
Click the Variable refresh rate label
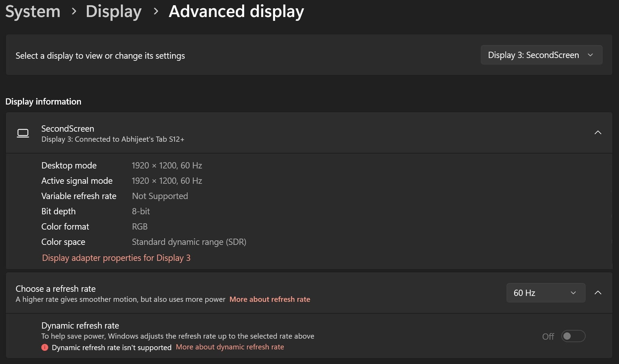tap(79, 196)
